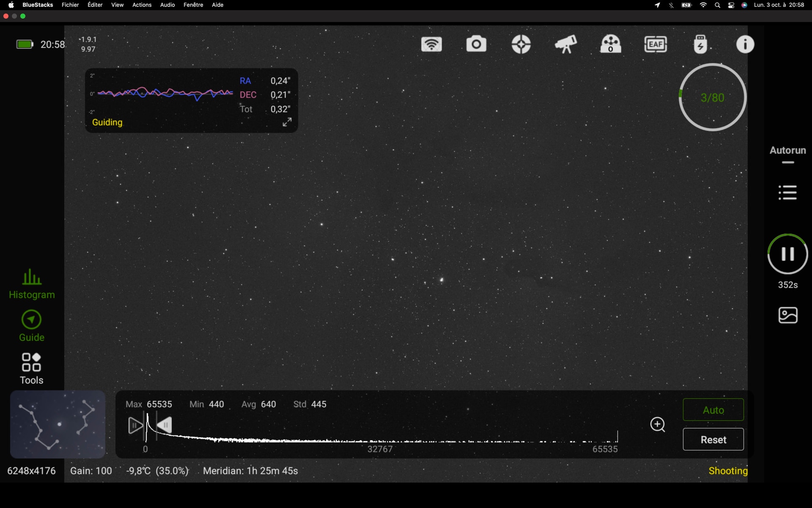Open USB power storage icon

[x=700, y=44]
